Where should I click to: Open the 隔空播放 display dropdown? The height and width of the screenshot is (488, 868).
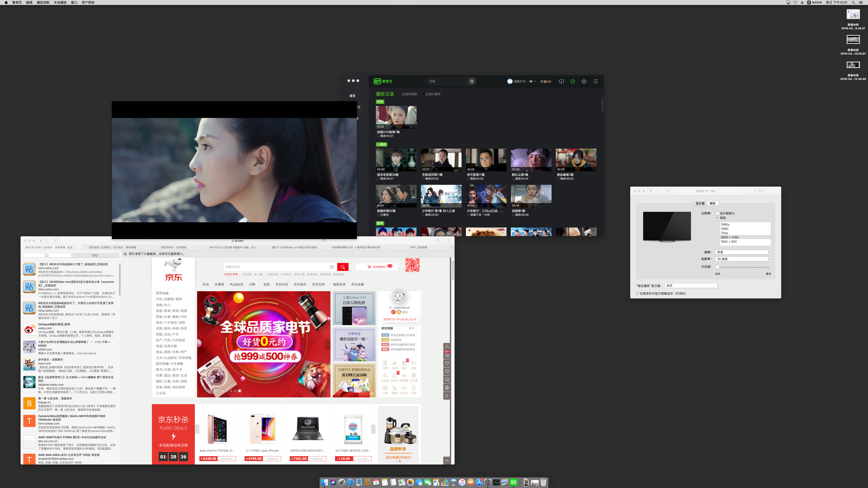[x=692, y=286]
